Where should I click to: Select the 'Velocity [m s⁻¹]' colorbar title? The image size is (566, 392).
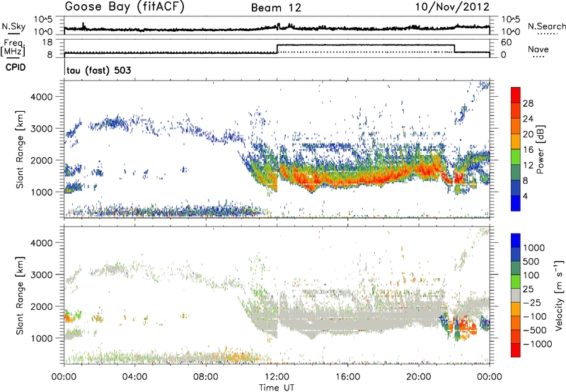click(x=559, y=294)
